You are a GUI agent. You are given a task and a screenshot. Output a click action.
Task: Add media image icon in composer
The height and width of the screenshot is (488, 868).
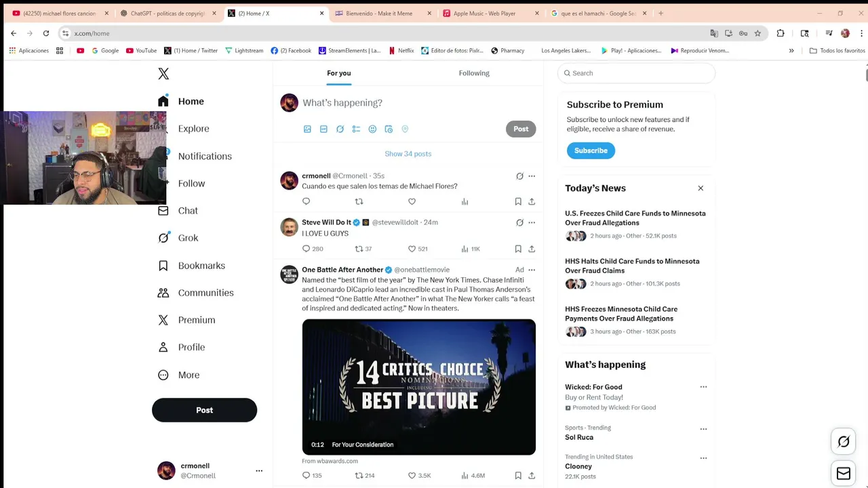pos(307,129)
